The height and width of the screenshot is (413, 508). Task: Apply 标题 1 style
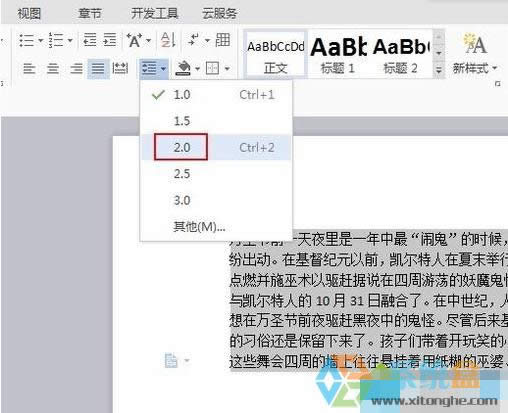tap(338, 54)
